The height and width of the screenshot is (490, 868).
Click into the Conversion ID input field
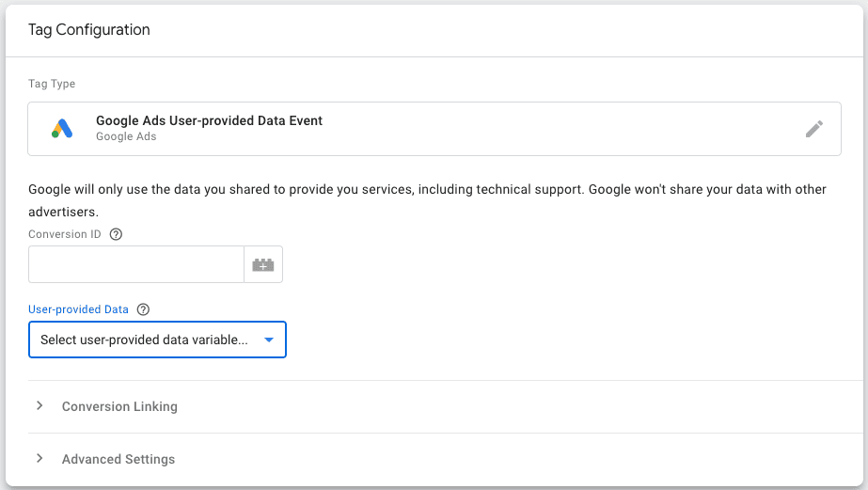tap(136, 264)
